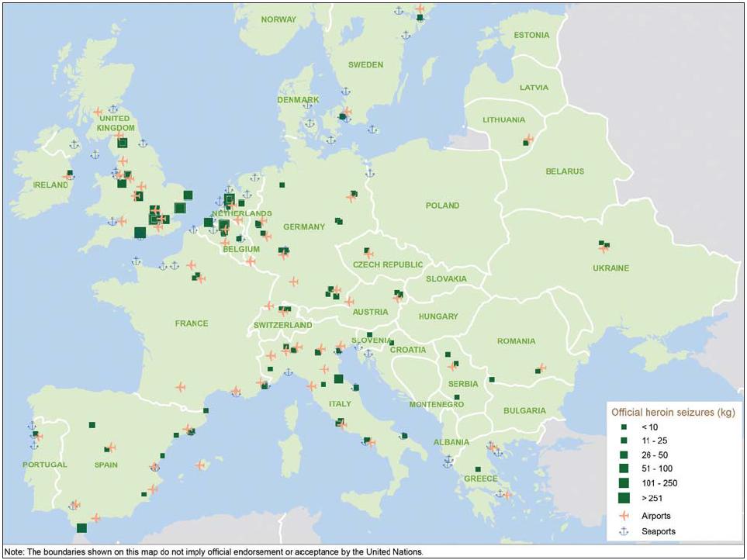Select the '< 10' legend square

(625, 427)
